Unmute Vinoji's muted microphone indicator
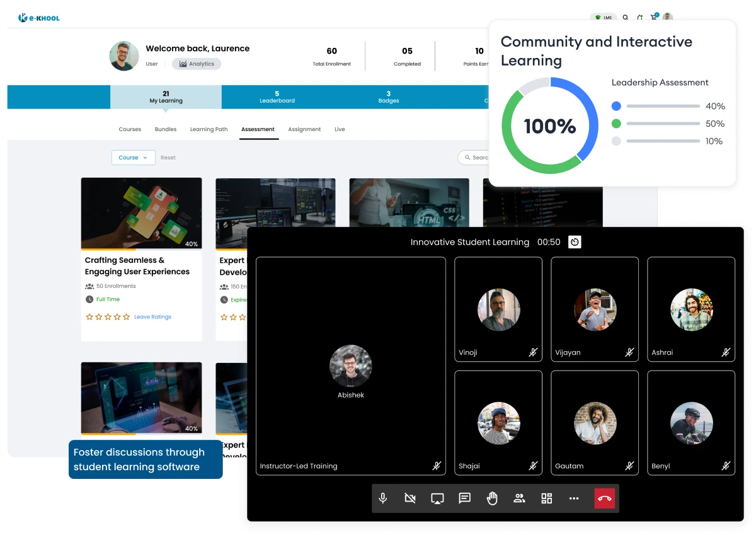756x535 pixels. tap(532, 352)
